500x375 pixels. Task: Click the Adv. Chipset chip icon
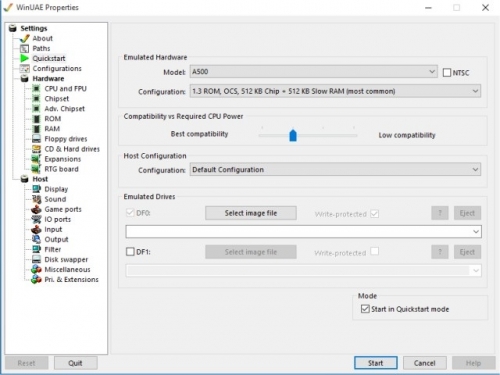point(36,109)
